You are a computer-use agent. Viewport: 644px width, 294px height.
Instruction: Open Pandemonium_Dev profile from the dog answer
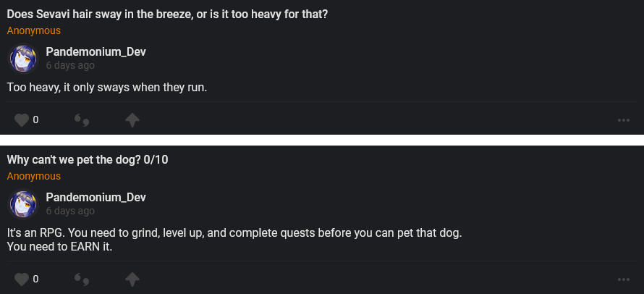tap(96, 197)
